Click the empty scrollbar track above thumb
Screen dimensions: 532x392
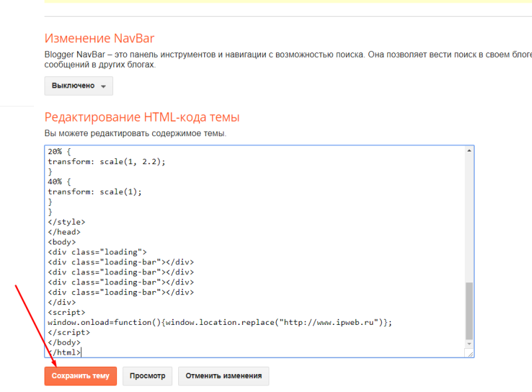point(469,213)
